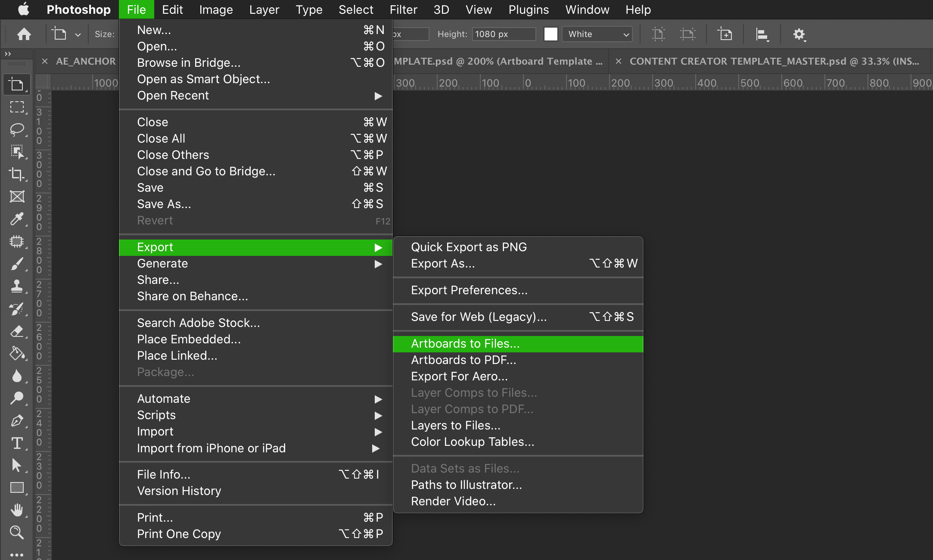Image resolution: width=933 pixels, height=560 pixels.
Task: Expand the Import submenu
Action: click(256, 432)
